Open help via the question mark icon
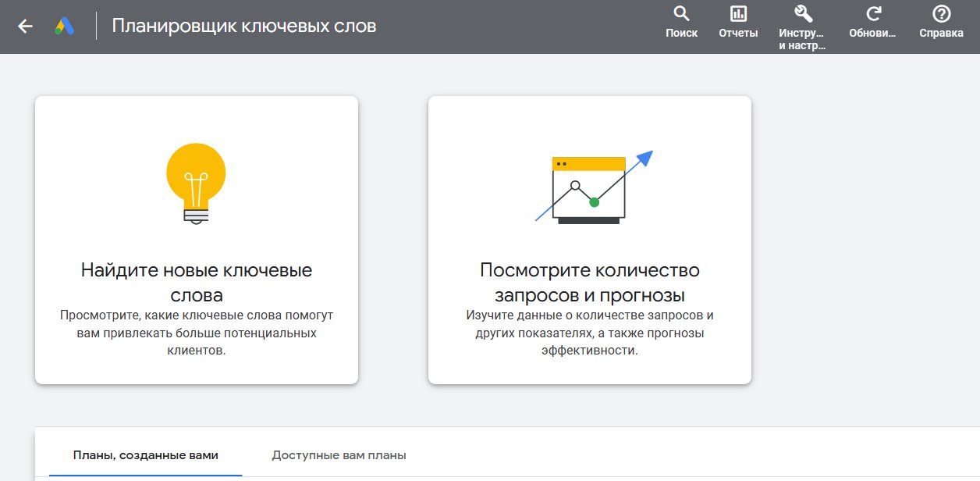 [942, 14]
